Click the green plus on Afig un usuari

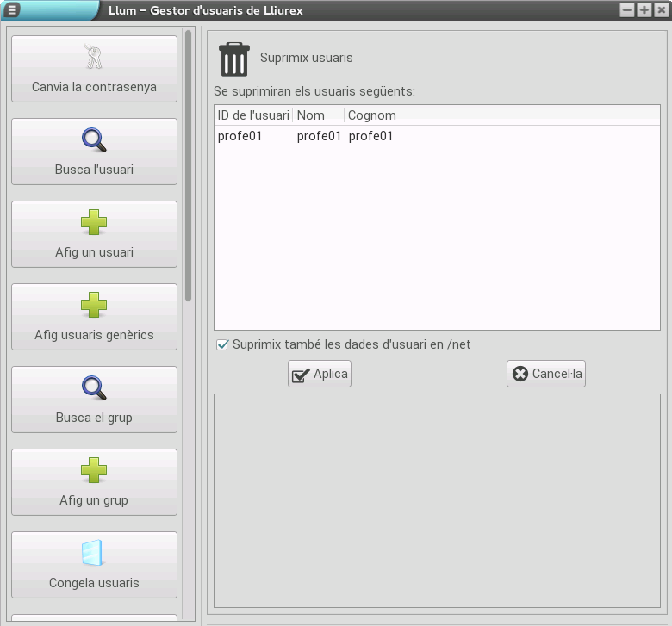click(94, 222)
